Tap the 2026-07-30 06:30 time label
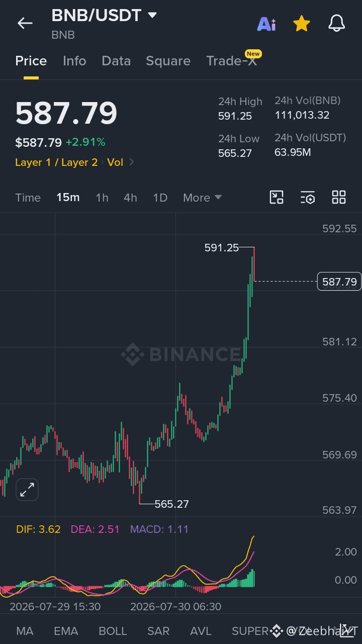 [x=175, y=606]
